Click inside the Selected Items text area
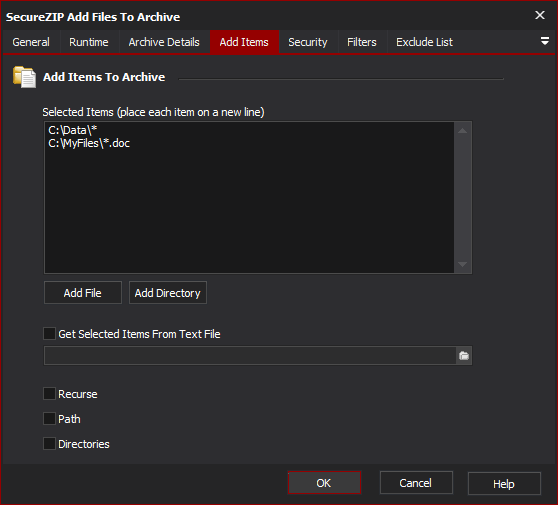558x505 pixels. click(249, 198)
